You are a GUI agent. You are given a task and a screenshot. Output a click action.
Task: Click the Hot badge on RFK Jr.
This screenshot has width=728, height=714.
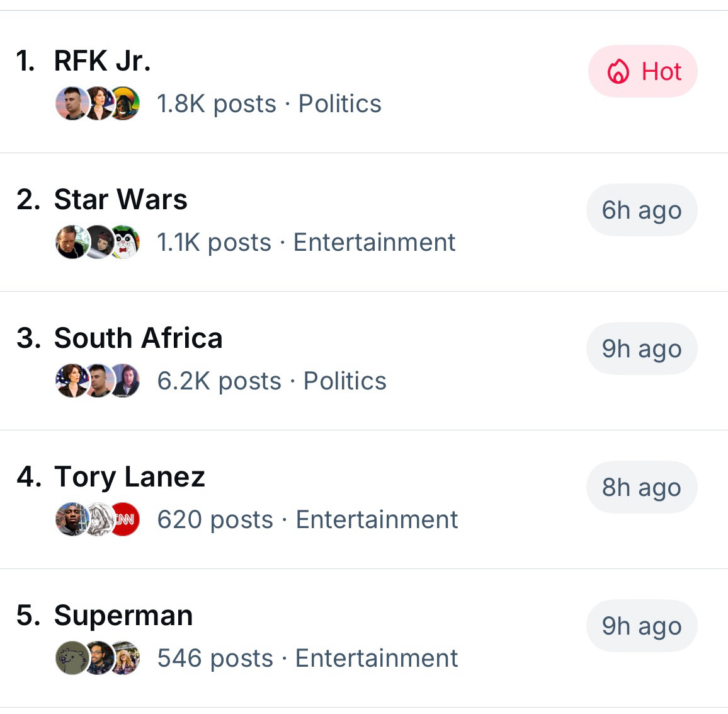point(642,71)
